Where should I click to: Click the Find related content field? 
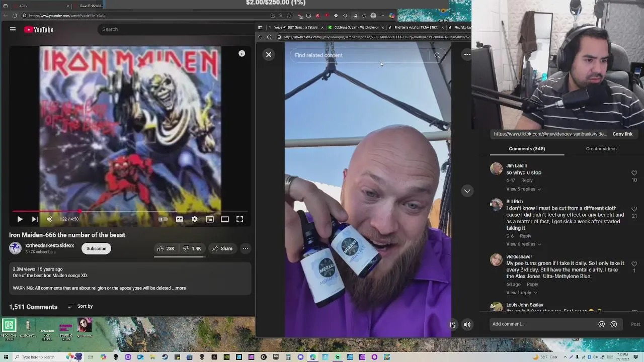pos(360,55)
